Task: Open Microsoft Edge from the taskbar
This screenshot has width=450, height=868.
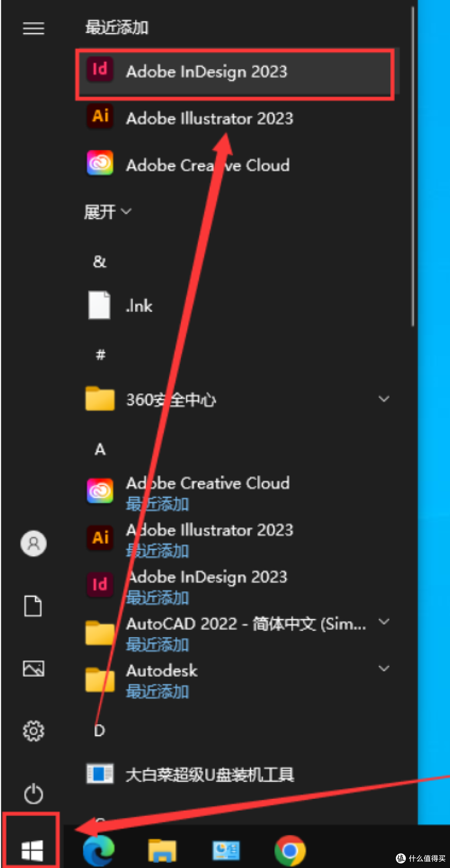Action: pos(99,850)
